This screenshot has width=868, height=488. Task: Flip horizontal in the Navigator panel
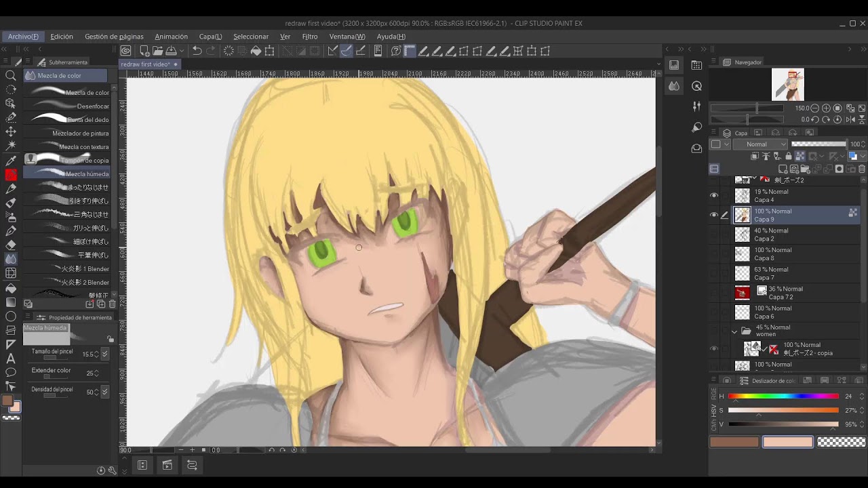[x=850, y=119]
